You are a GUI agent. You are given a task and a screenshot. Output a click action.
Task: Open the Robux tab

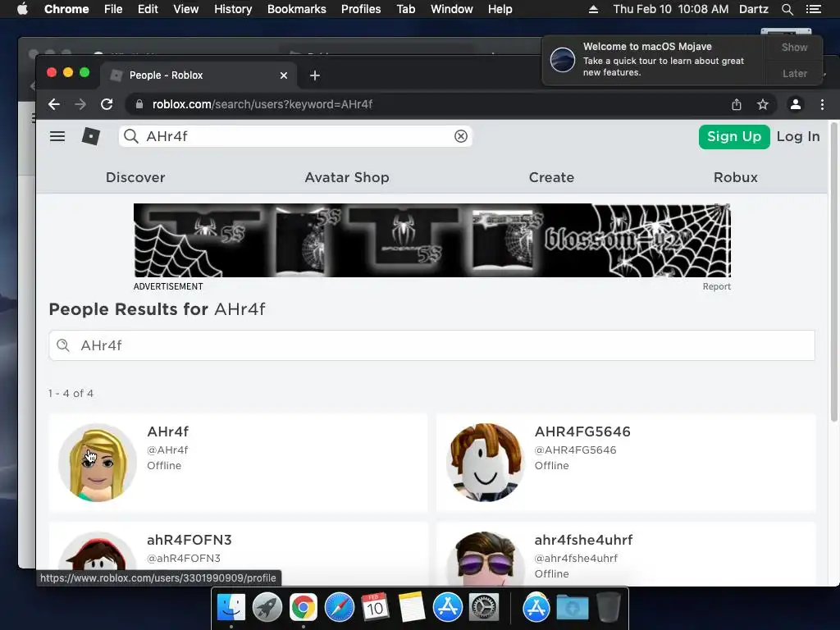tap(736, 177)
